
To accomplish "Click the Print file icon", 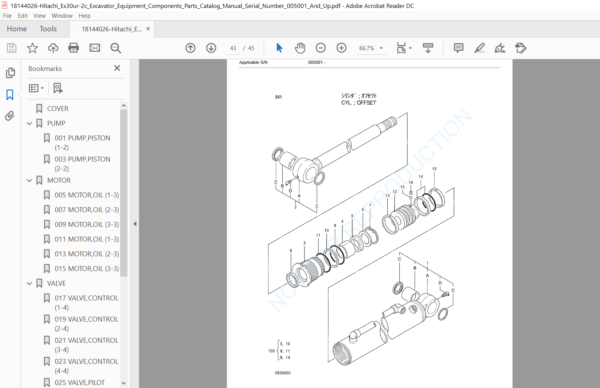I will click(73, 48).
